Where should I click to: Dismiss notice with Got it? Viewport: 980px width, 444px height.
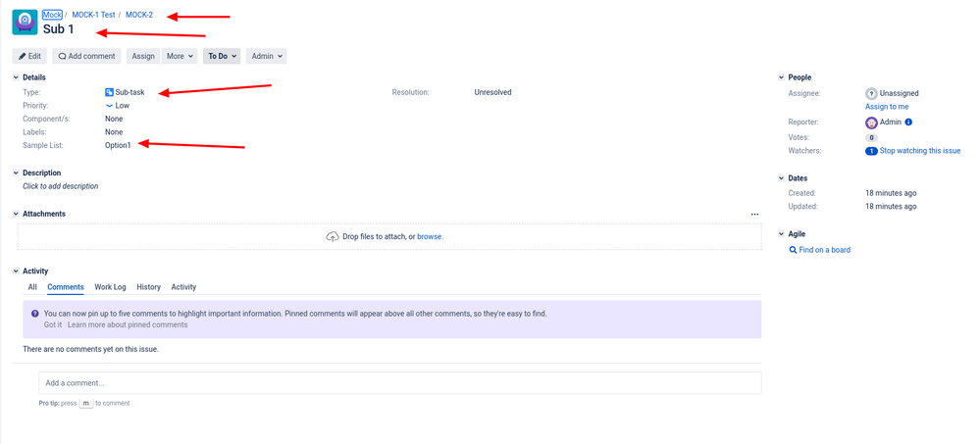(53, 324)
